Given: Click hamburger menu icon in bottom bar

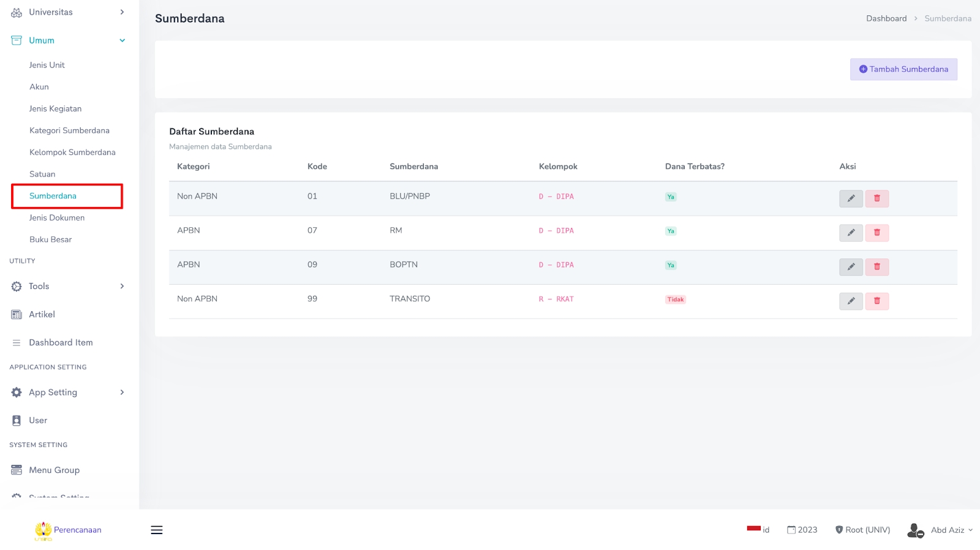Looking at the screenshot, I should [x=157, y=530].
